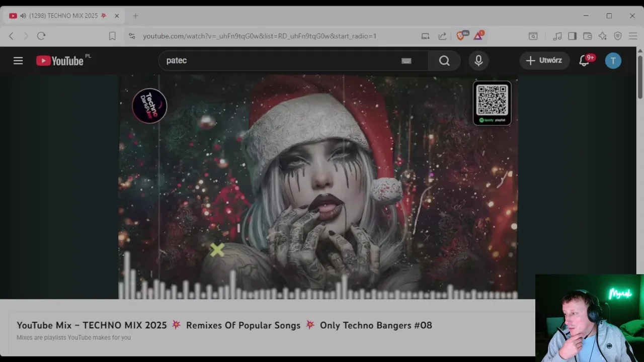Viewport: 644px width, 362px height.
Task: Open site settings icon in address bar
Action: [x=132, y=36]
